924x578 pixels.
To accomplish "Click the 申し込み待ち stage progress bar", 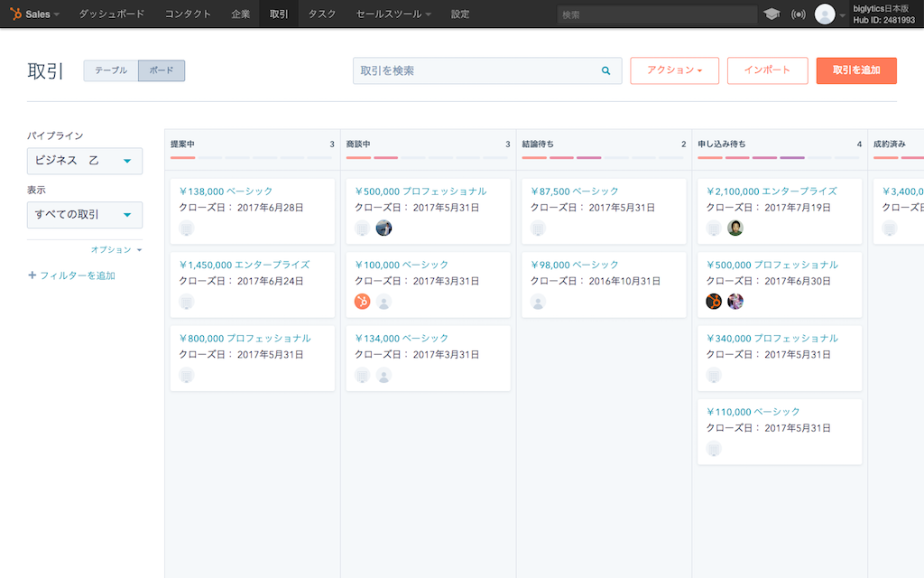I will point(779,157).
